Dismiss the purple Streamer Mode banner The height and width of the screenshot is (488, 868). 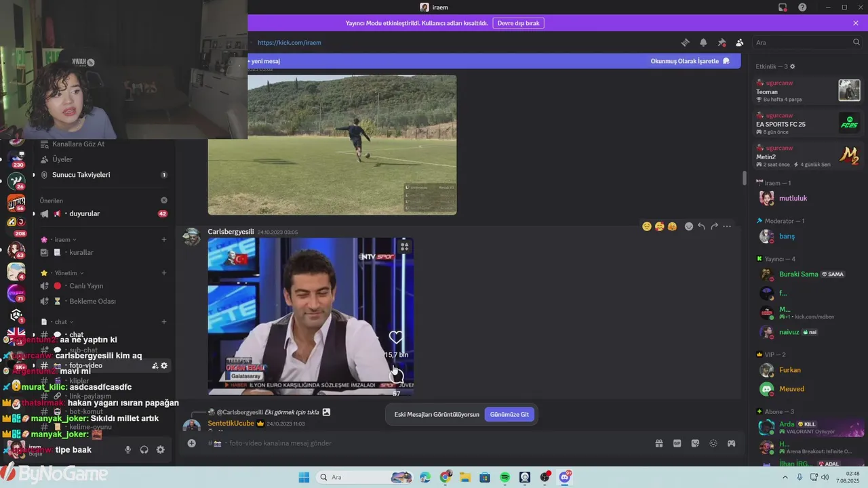pos(856,23)
